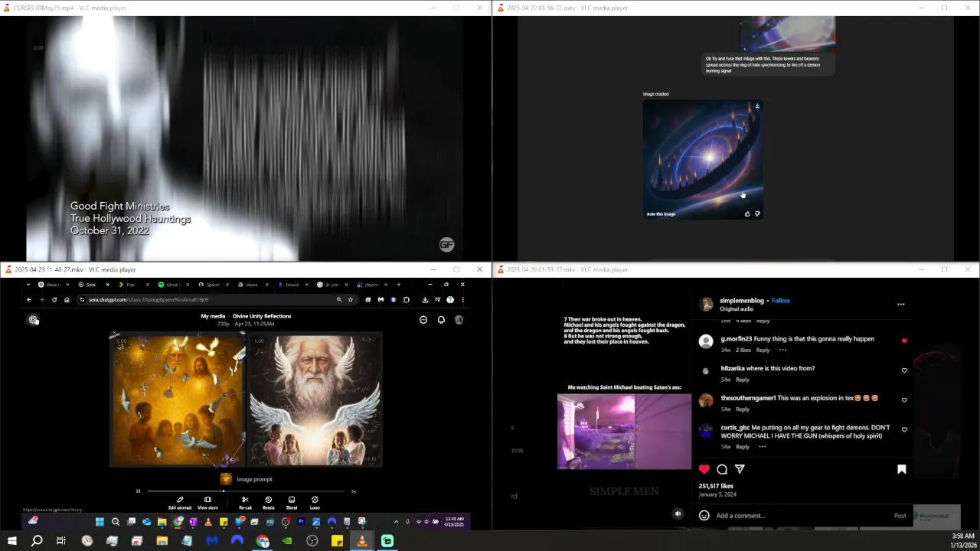Pause the Sora clip with the pause button
Screen dimensions: 980x551
click(138, 491)
